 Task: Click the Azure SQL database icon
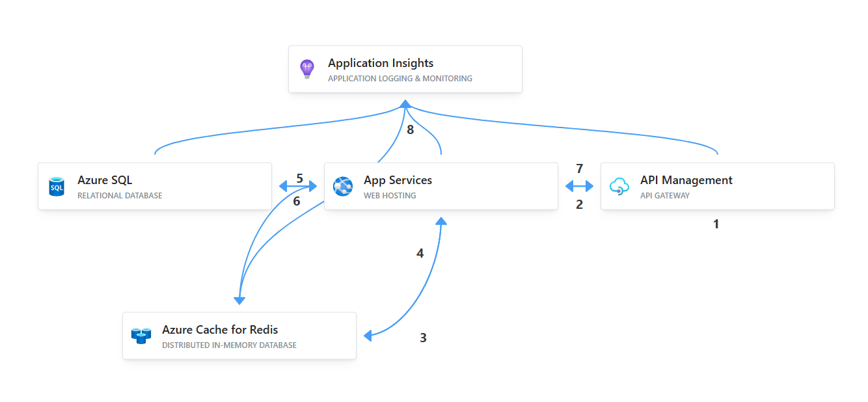(x=57, y=186)
